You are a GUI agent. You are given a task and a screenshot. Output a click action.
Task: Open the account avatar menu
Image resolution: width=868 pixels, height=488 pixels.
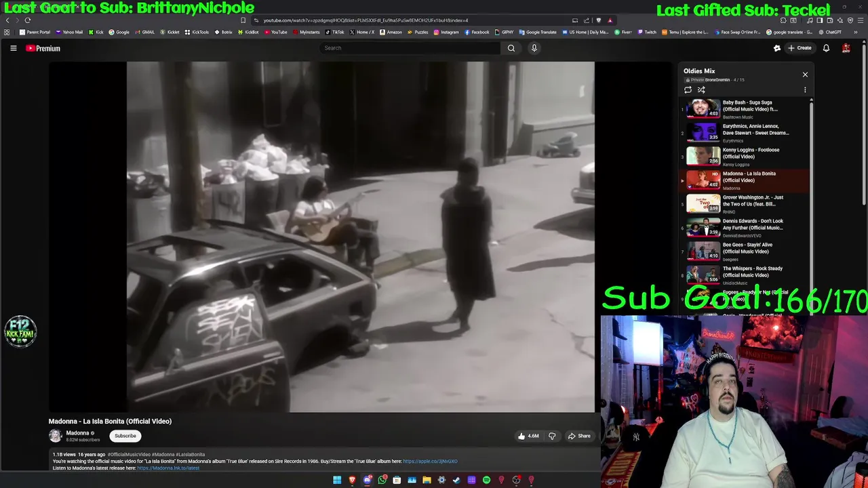pos(846,48)
